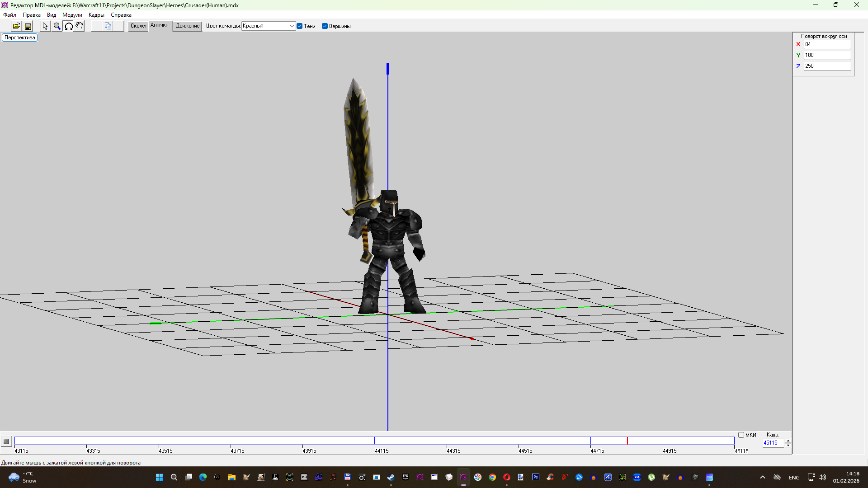Screen dimensions: 868x488
Task: Open the flask icon app in taskbar
Action: (x=275, y=477)
